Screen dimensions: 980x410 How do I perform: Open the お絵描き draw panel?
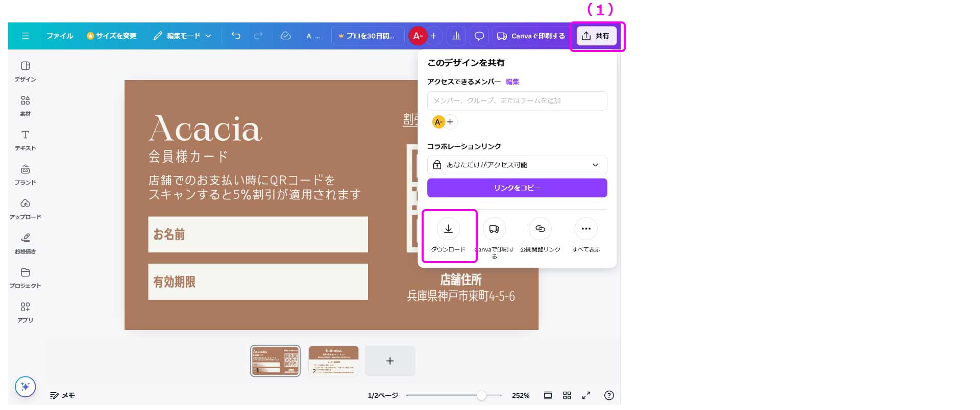pos(25,244)
